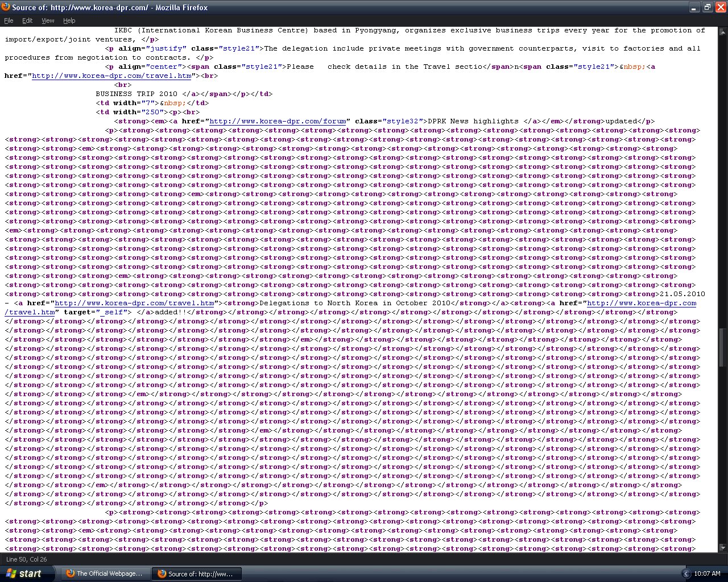Open the Help menu

click(x=69, y=20)
